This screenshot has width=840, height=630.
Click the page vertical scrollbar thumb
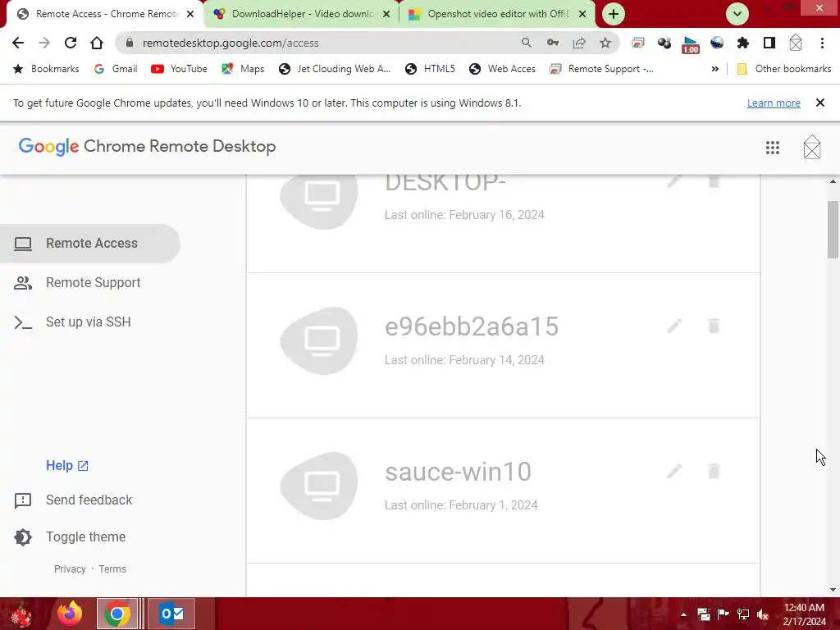click(833, 230)
